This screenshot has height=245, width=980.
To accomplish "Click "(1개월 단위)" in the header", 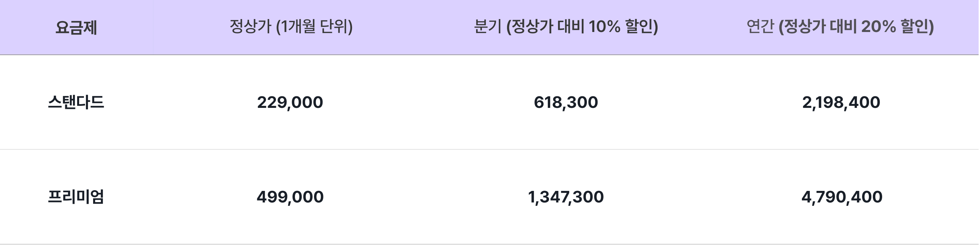I will [x=314, y=27].
